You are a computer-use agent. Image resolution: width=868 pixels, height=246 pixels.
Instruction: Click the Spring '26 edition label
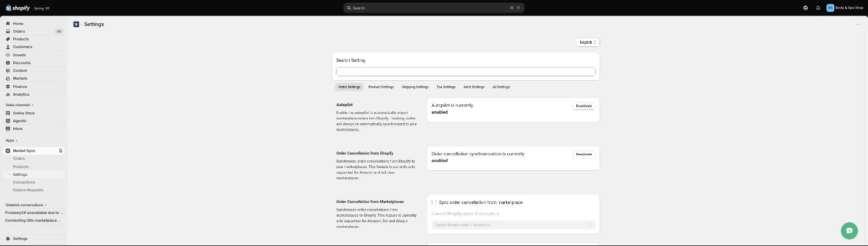click(42, 8)
